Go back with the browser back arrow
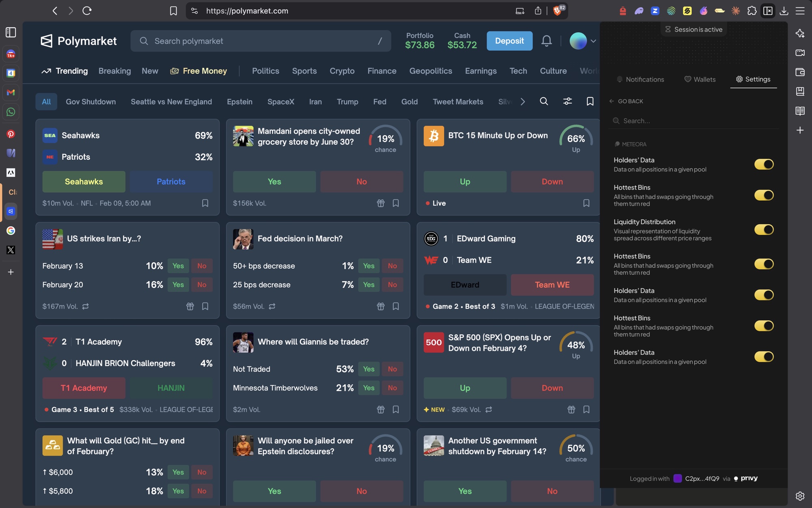812x508 pixels. pos(55,11)
